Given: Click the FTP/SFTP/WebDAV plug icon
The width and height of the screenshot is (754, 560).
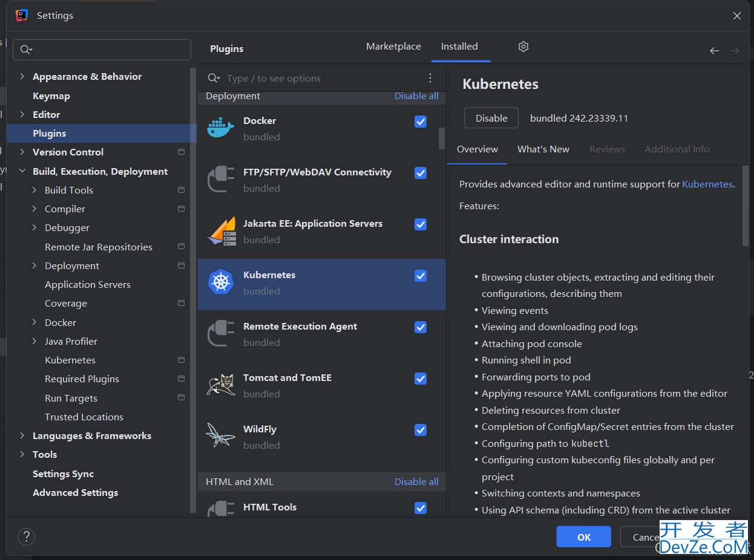Looking at the screenshot, I should 221,180.
